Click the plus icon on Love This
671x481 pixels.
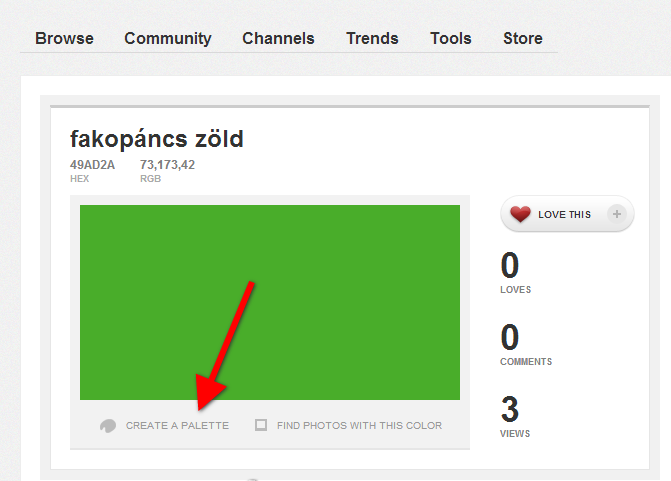(x=616, y=214)
